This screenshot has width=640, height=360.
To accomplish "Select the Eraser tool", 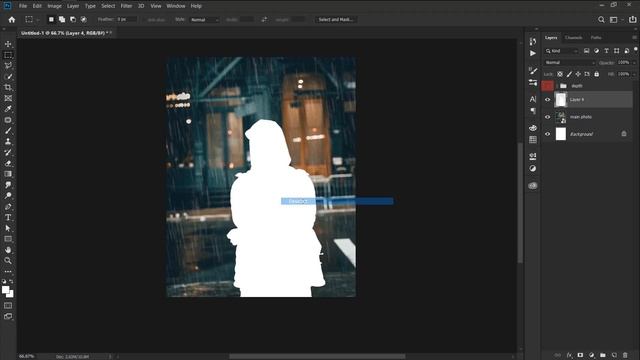I will (x=8, y=163).
